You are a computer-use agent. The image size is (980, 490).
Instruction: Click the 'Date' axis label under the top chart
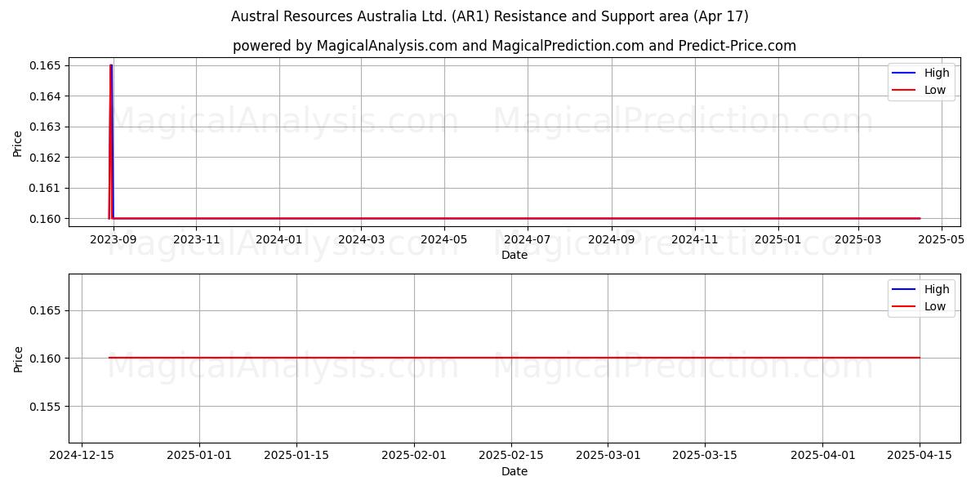(x=514, y=255)
